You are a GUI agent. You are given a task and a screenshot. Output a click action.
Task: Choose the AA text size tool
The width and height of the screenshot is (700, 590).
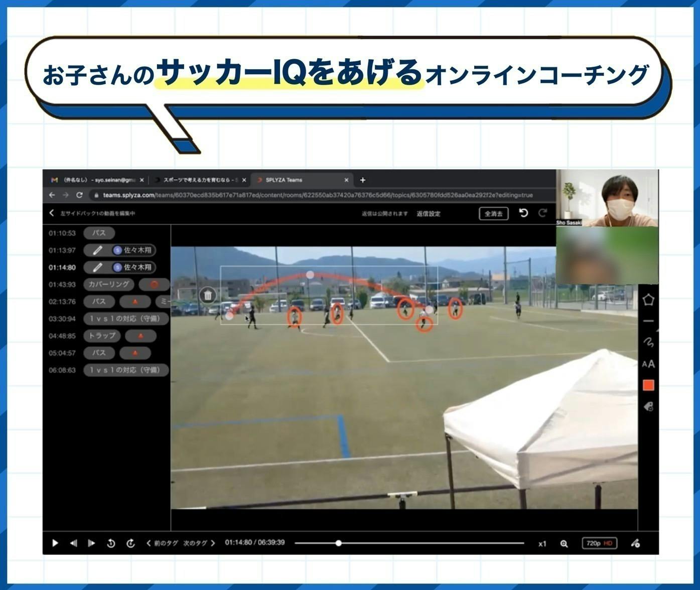coord(648,364)
